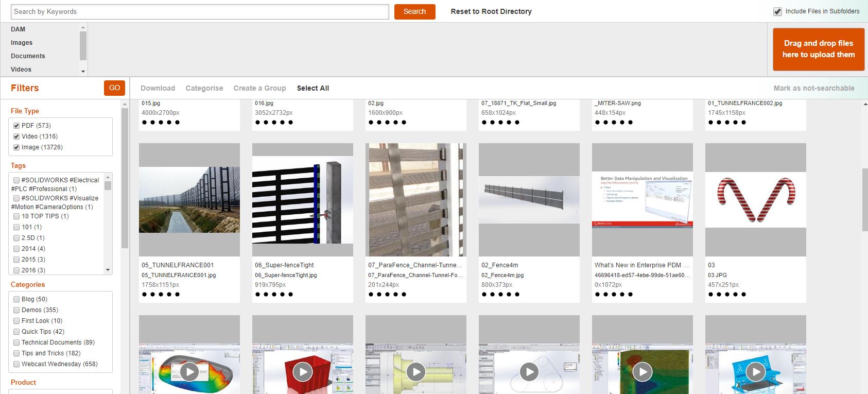Viewport: 868px width, 394px height.
Task: Click Create a Group action
Action: 259,88
